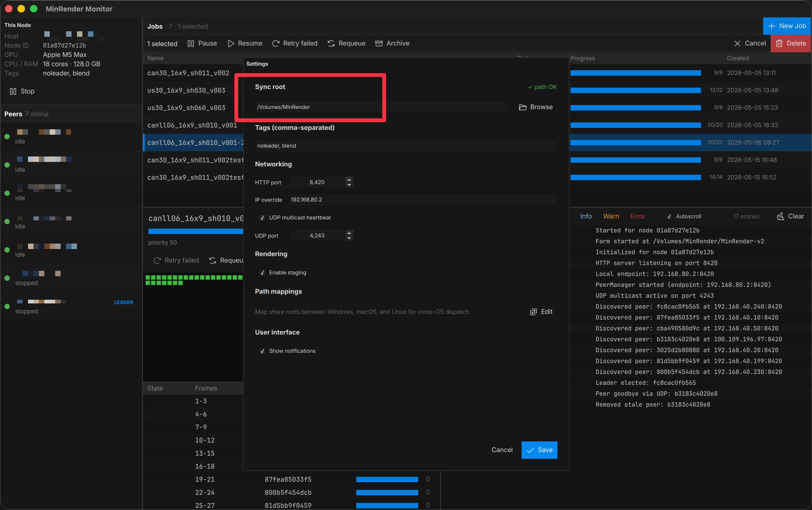Image resolution: width=812 pixels, height=510 pixels.
Task: Increase the HTTP port value
Action: click(349, 179)
